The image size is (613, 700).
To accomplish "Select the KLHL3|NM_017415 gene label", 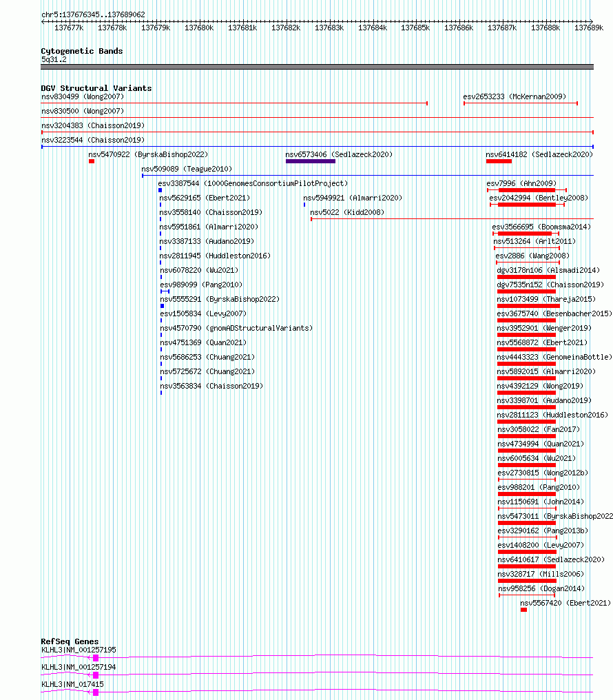I will coord(72,684).
